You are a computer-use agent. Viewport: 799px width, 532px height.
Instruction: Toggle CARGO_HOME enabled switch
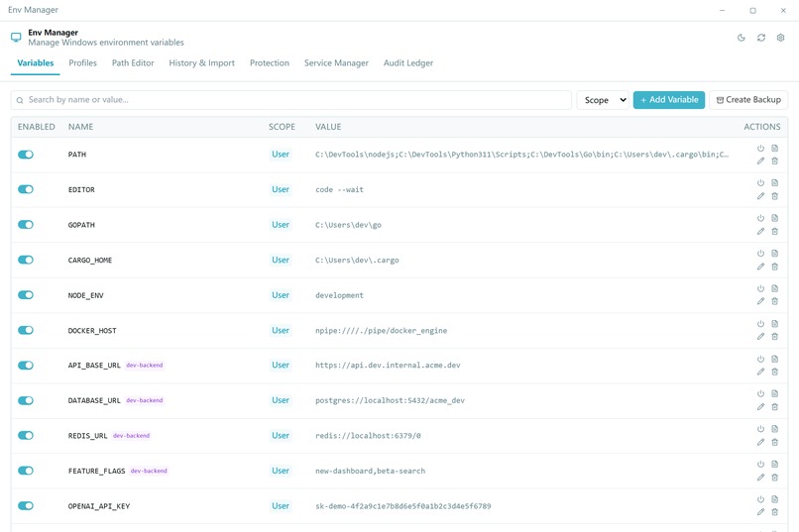coord(26,260)
